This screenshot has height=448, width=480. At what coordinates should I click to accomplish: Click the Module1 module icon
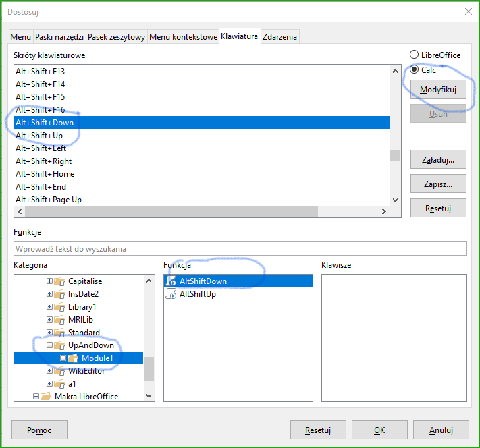click(x=73, y=358)
